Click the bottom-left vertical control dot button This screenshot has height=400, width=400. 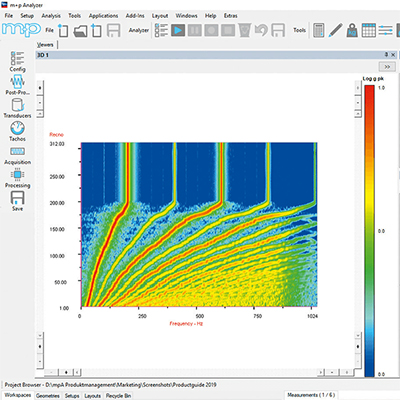pos(40,347)
